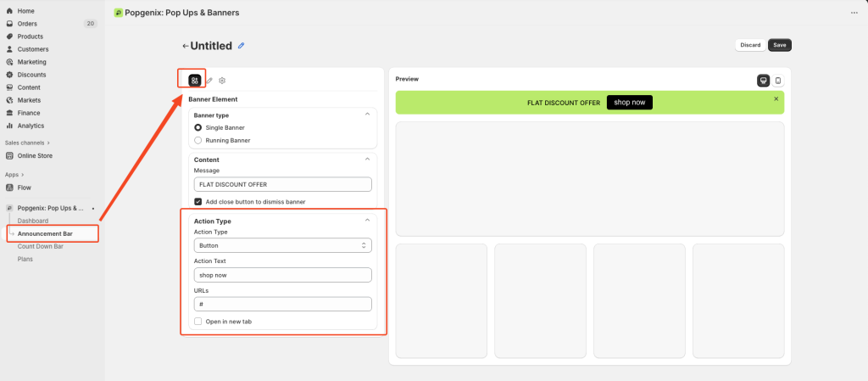The width and height of the screenshot is (868, 381).
Task: Open Plans menu item
Action: [25, 259]
